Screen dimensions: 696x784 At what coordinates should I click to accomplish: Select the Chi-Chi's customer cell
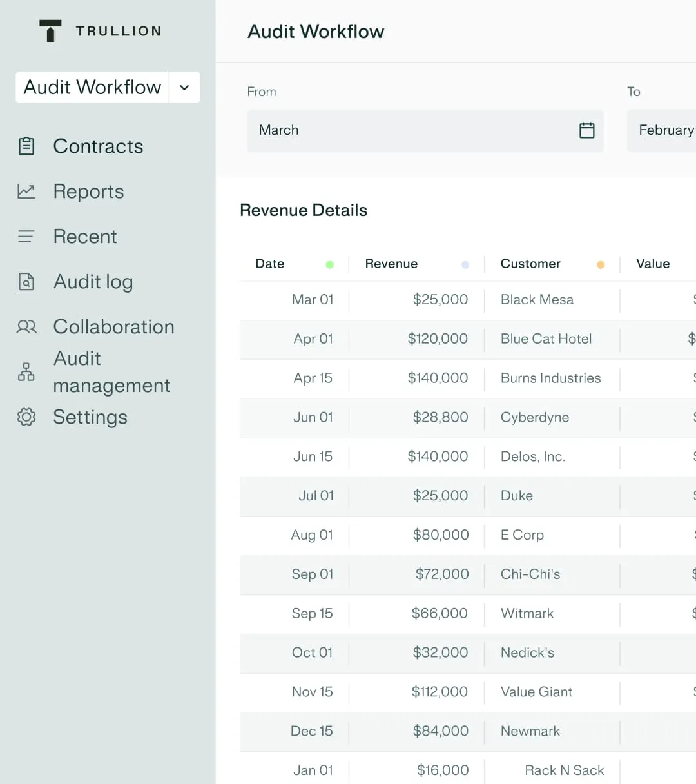(530, 574)
